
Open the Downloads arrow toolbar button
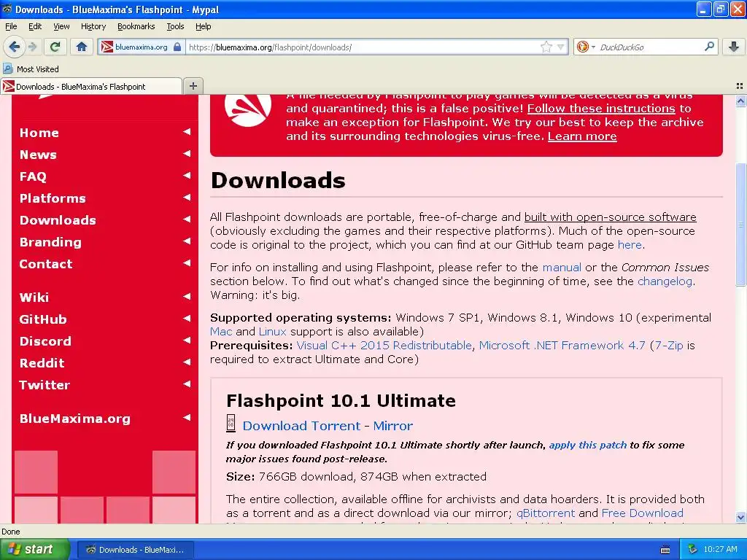[x=734, y=47]
